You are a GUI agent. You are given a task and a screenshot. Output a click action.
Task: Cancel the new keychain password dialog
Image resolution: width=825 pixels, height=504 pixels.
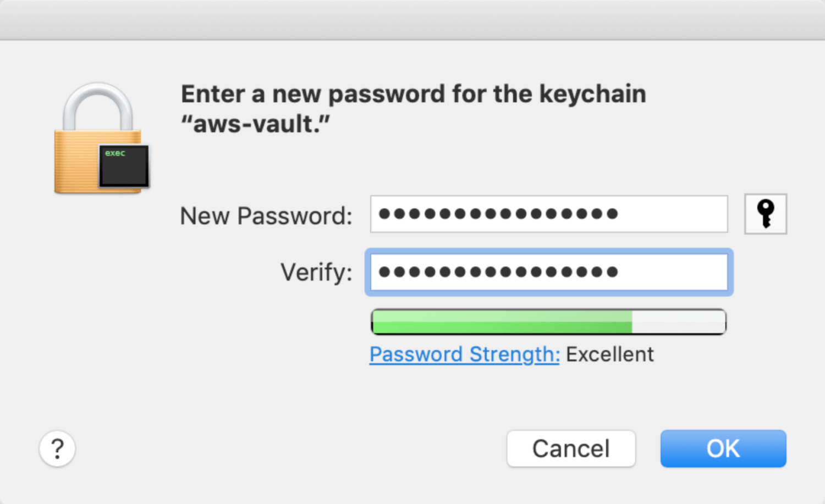(571, 448)
